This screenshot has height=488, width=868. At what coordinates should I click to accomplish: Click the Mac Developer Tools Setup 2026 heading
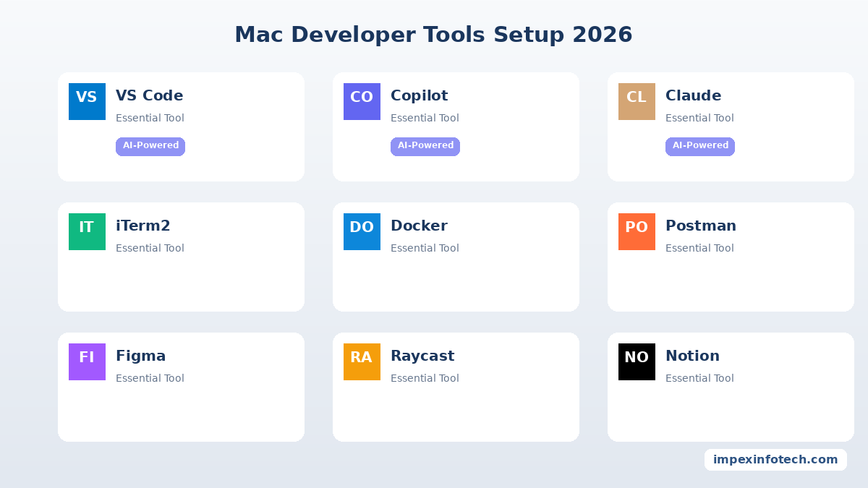(x=434, y=35)
